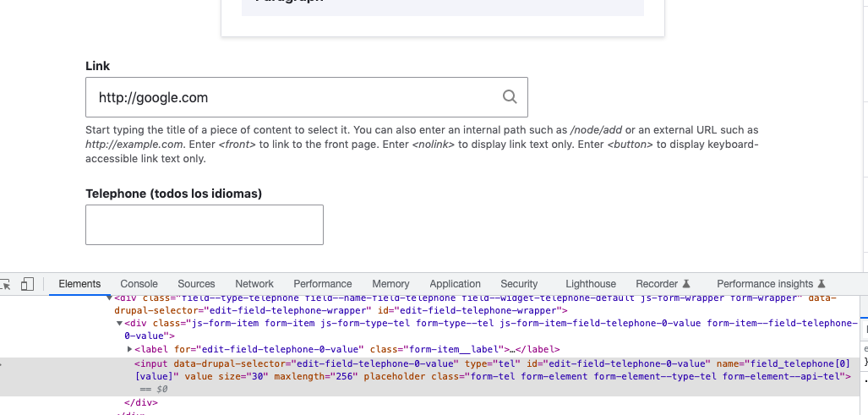Switch to the Console tab
The width and height of the screenshot is (868, 415).
point(139,284)
